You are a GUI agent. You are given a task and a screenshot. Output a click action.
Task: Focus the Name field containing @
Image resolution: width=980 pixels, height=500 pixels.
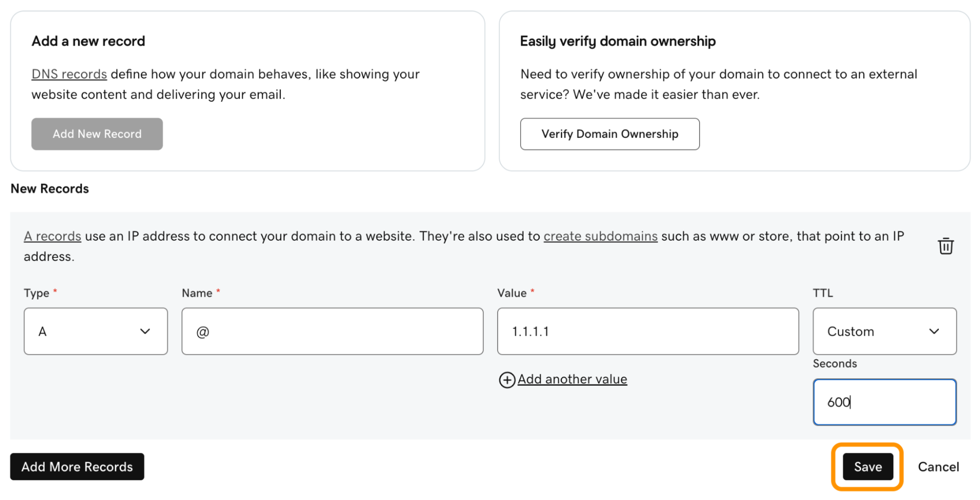tap(332, 331)
